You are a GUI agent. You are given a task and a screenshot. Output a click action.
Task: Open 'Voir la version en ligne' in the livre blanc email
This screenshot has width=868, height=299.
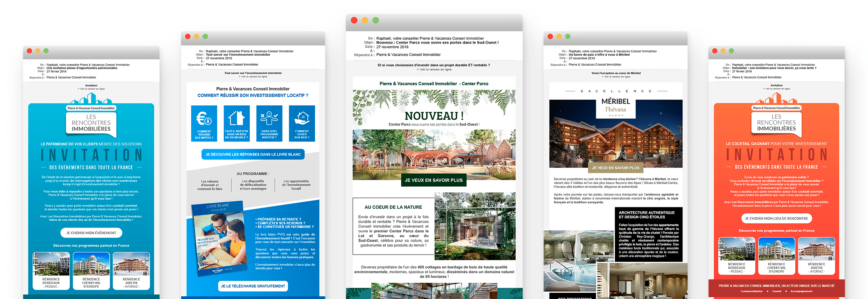[x=253, y=76]
